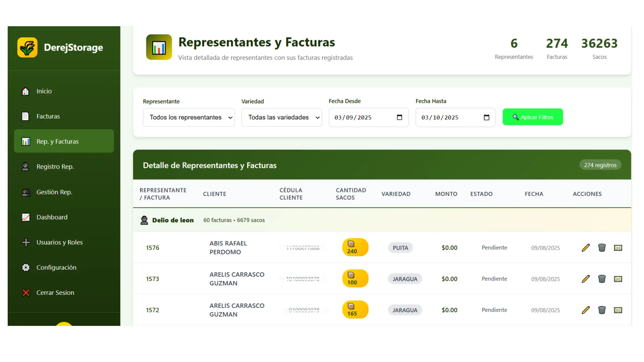The image size is (644, 362).
Task: Open calendar picker in Fecha Hasta field
Action: coord(486,117)
